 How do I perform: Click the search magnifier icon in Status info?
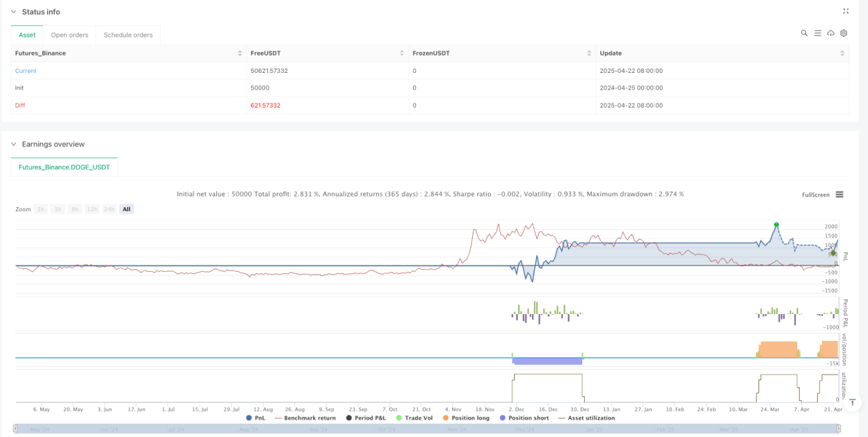[804, 33]
